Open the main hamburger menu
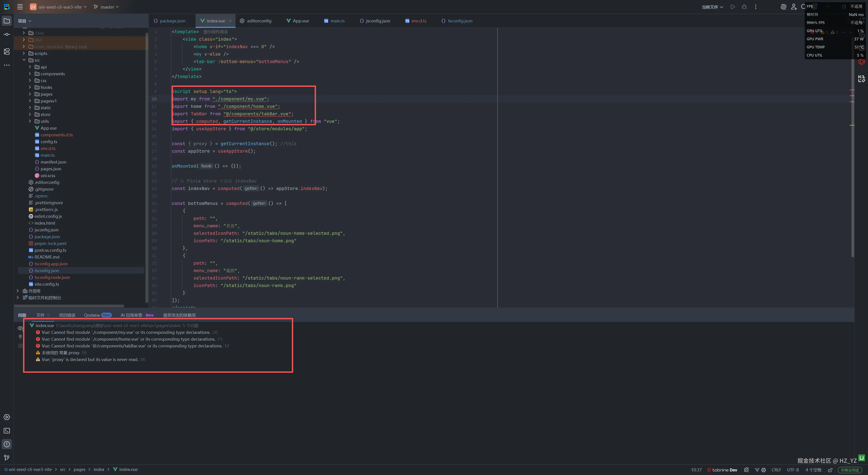The image size is (868, 475). (x=20, y=7)
